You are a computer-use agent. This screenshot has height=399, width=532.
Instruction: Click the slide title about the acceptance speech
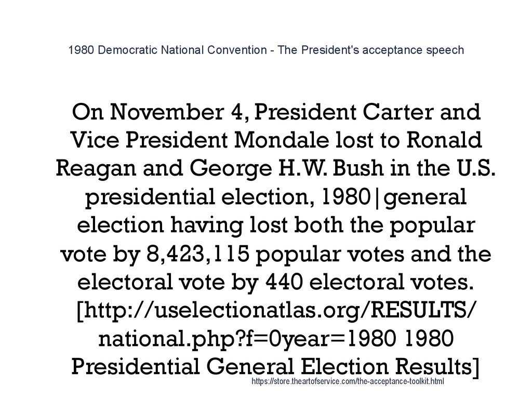[266, 50]
